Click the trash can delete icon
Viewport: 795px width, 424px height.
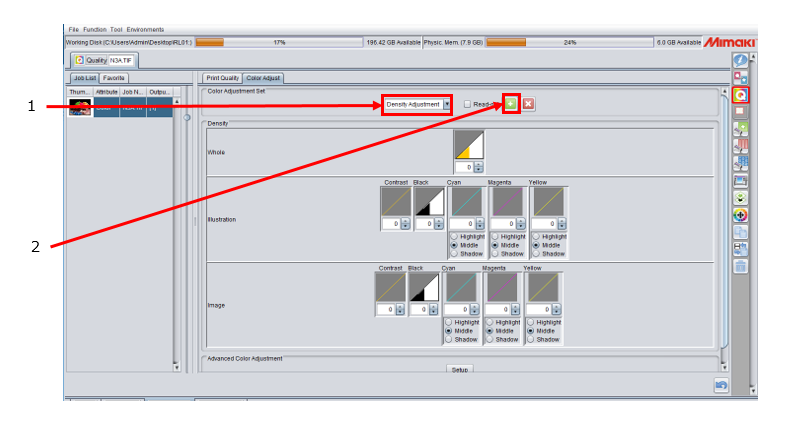pos(740,266)
